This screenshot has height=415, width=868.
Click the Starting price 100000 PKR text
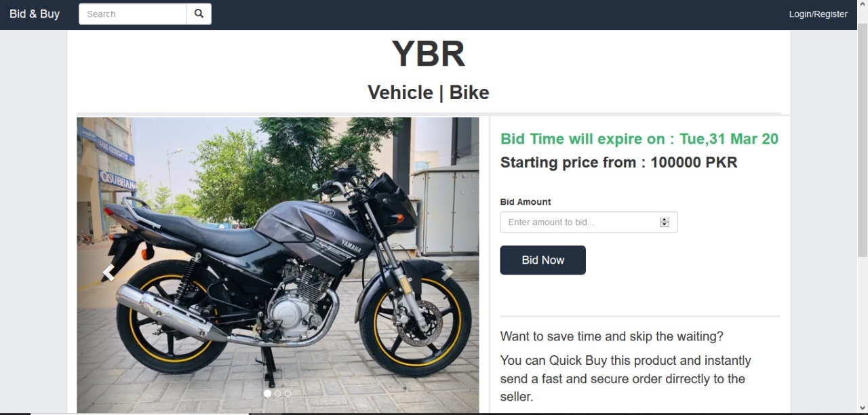click(618, 162)
